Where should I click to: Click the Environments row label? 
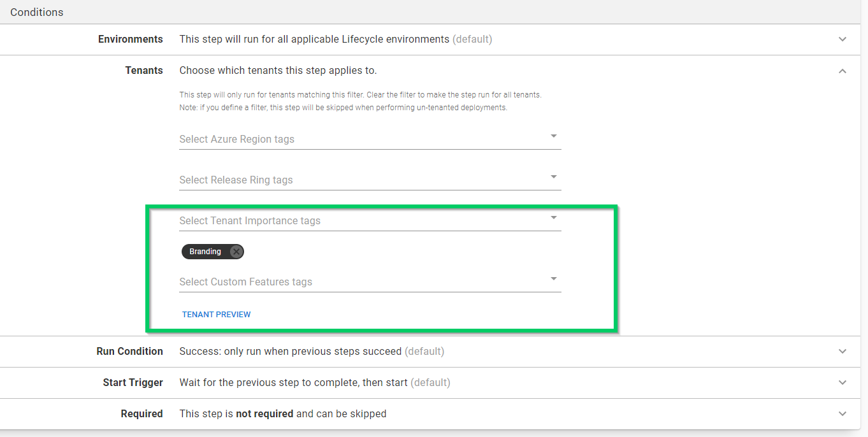131,39
